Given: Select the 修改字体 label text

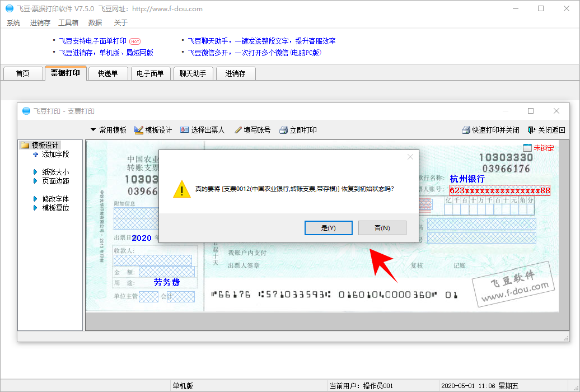Looking at the screenshot, I should (55, 199).
